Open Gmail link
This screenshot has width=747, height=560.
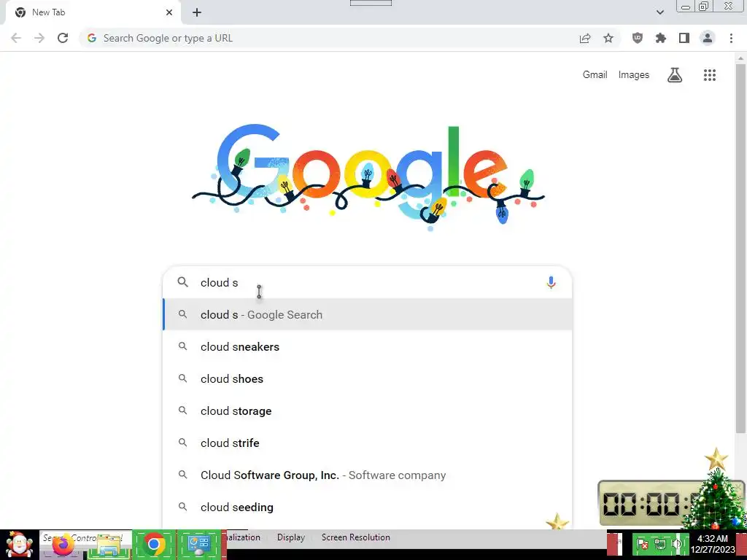pos(595,75)
